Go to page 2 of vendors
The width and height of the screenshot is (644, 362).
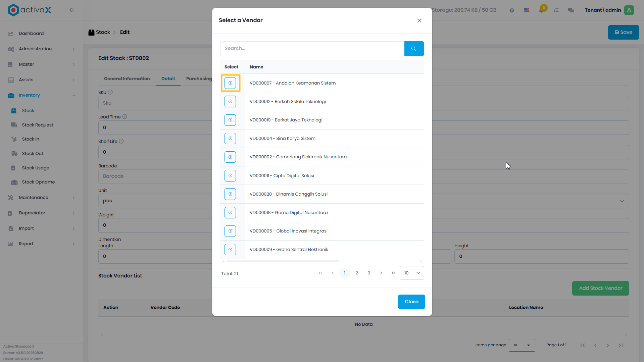[357, 273]
